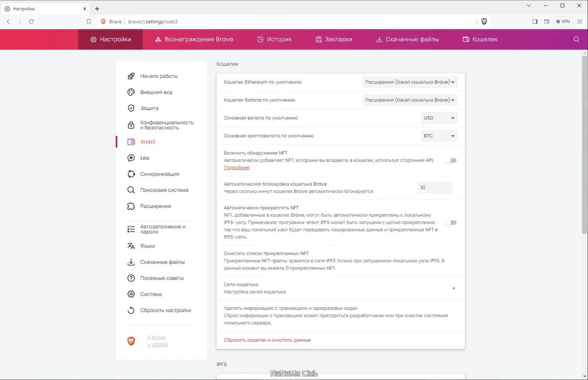
Task: Close the Настройки browser tab
Action: click(x=86, y=9)
